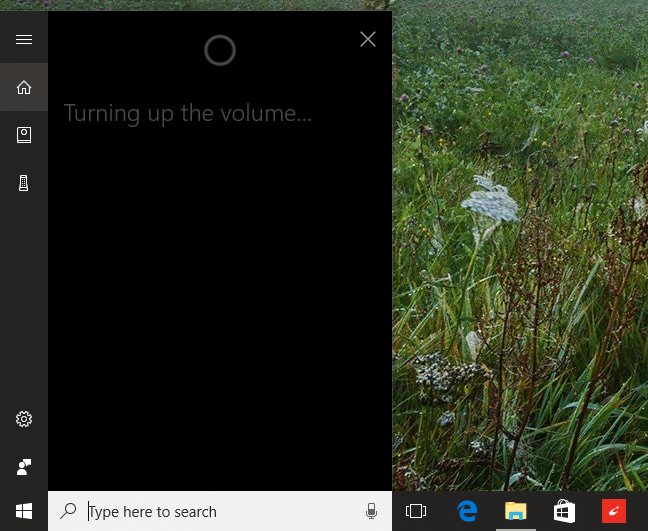Image resolution: width=648 pixels, height=531 pixels.
Task: Click the search magnifier icon
Action: [x=68, y=511]
